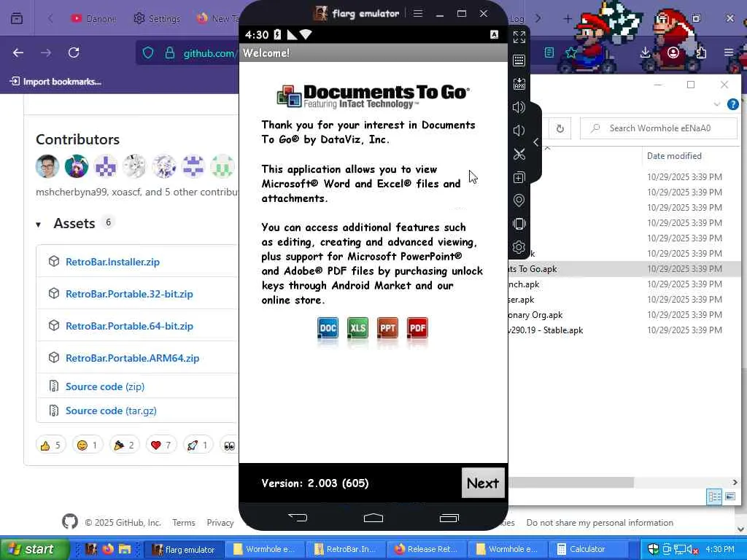Open the emulator hamburger menu
This screenshot has width=747, height=560.
click(418, 13)
